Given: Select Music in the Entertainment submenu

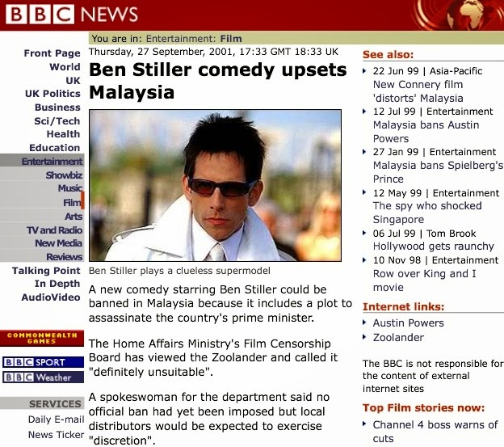Looking at the screenshot, I should [70, 188].
